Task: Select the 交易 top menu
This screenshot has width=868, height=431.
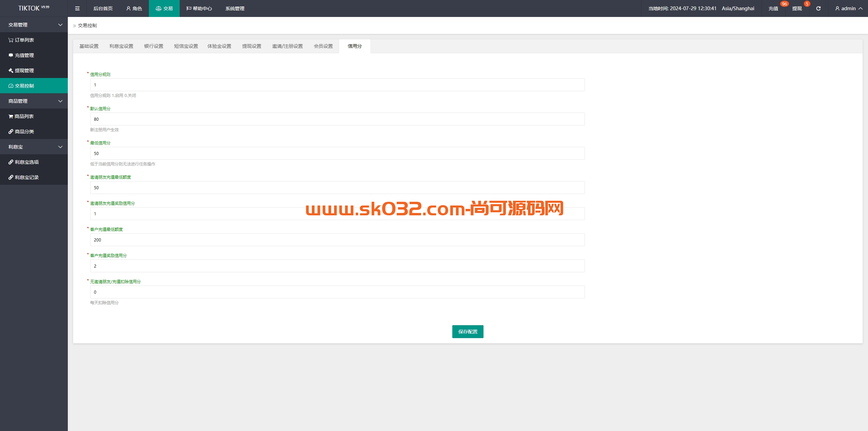Action: click(164, 8)
